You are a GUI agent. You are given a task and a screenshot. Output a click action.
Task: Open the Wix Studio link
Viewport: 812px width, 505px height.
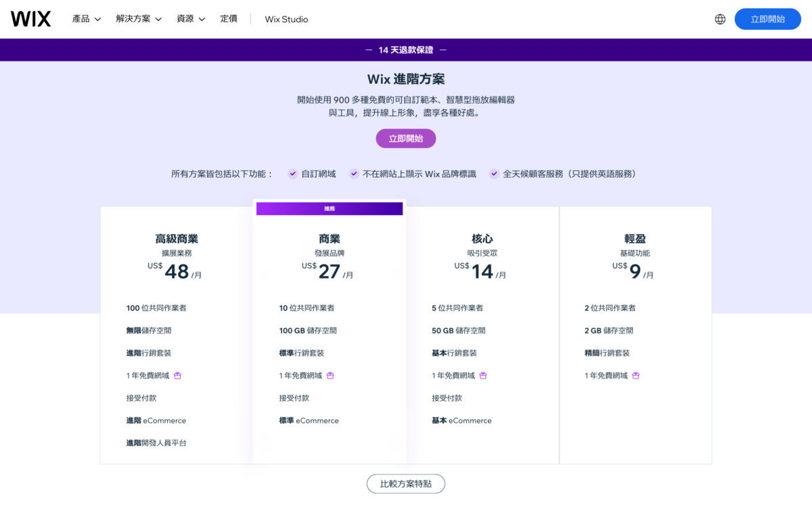pos(286,19)
